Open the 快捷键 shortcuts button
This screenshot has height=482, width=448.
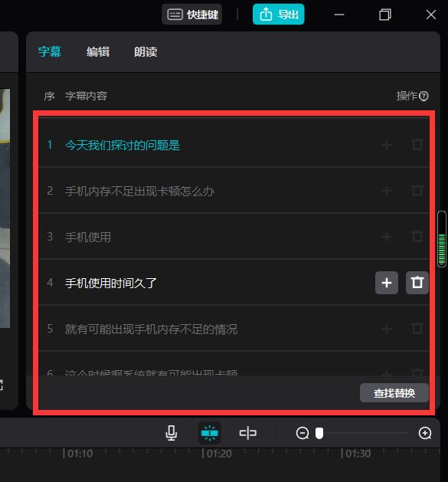tap(192, 14)
